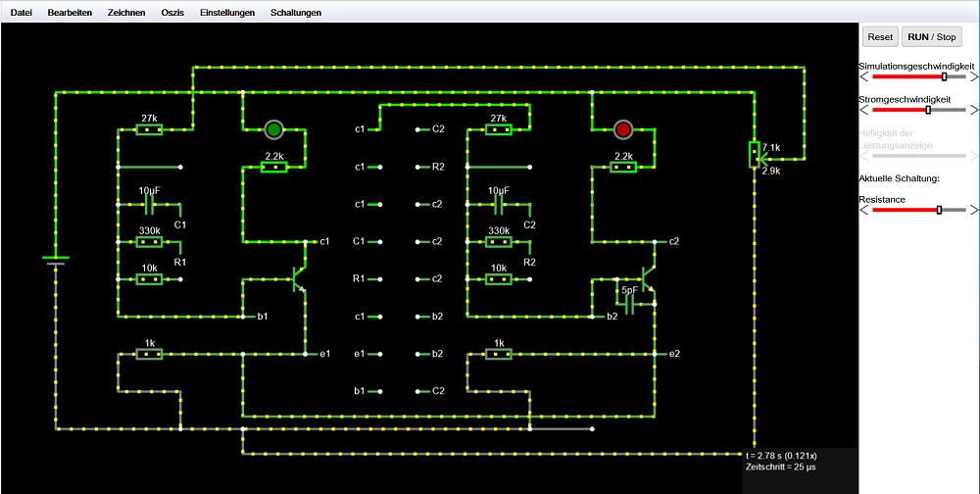980x494 pixels.
Task: Select the left transistor near label b1
Action: (x=298, y=279)
